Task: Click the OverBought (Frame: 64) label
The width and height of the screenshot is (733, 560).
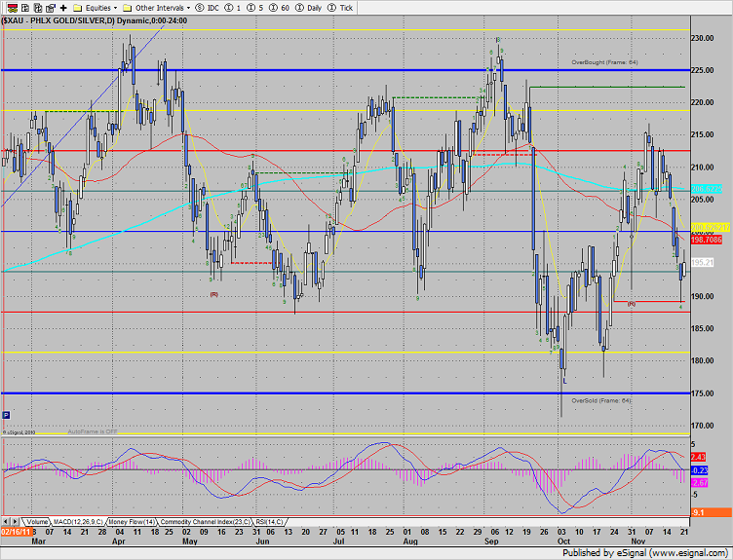Action: coord(604,62)
